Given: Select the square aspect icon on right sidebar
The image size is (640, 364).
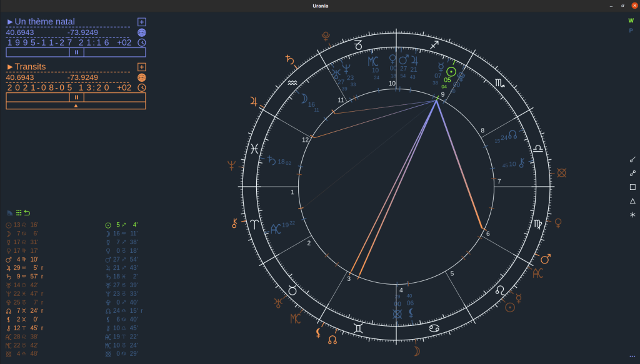Looking at the screenshot, I should [x=632, y=187].
